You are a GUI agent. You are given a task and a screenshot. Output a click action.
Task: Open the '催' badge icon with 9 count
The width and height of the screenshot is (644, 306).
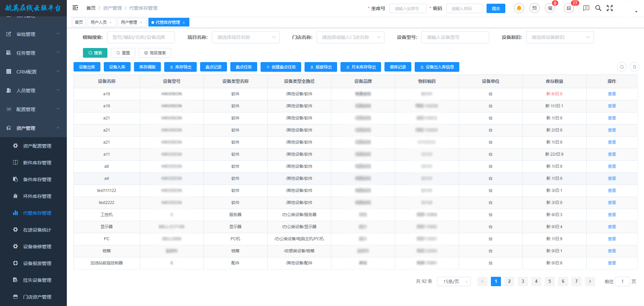[550, 8]
